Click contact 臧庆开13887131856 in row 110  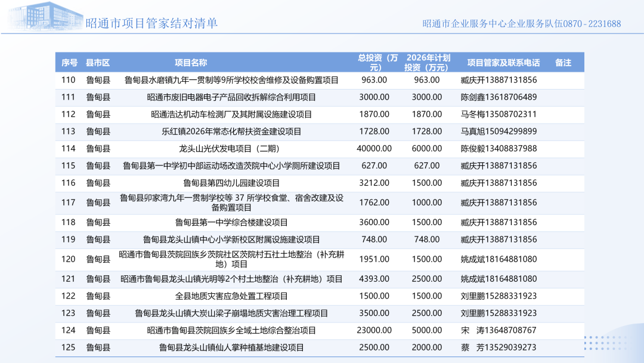tap(499, 80)
